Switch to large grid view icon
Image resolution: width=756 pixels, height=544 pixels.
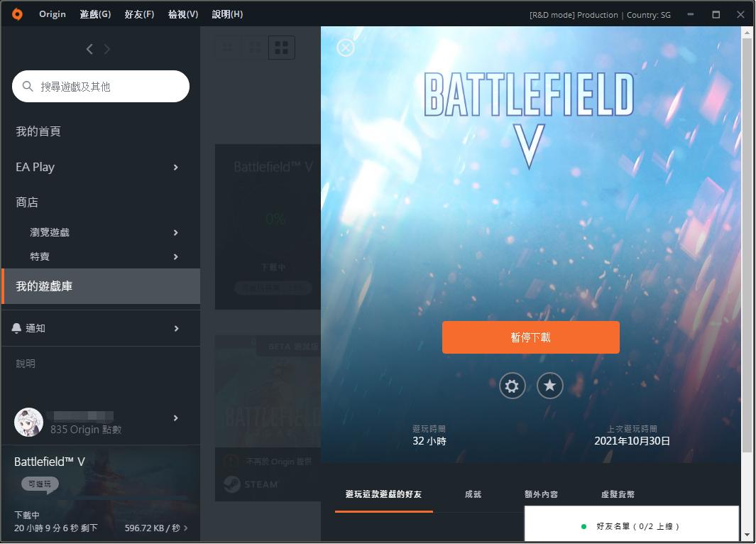point(282,48)
